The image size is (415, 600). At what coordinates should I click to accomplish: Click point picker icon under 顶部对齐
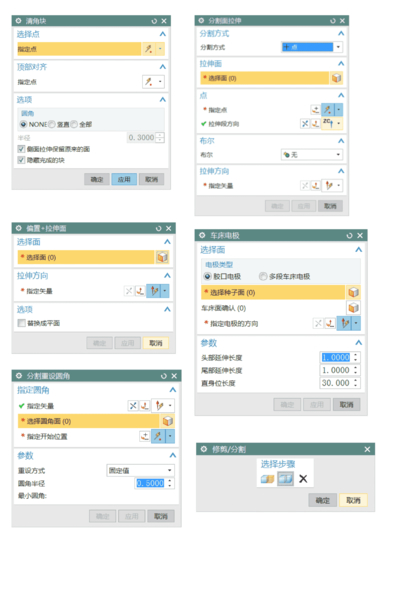coord(148,82)
